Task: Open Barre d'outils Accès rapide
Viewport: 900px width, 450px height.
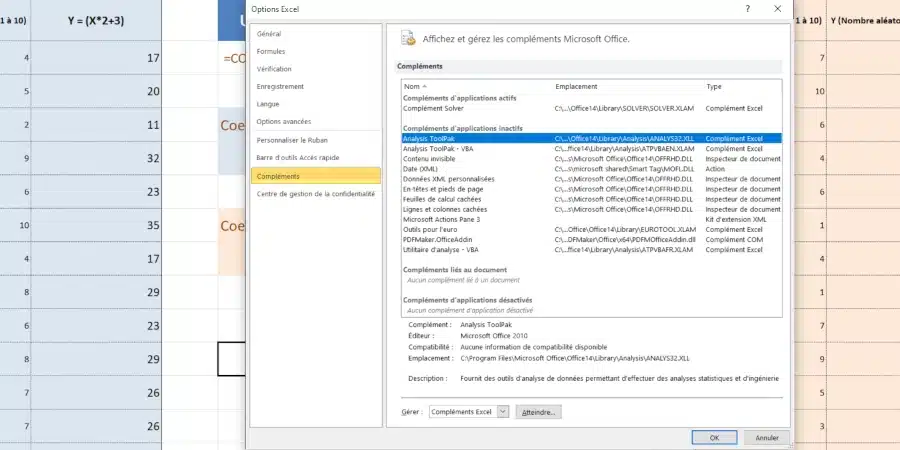Action: (x=316, y=157)
